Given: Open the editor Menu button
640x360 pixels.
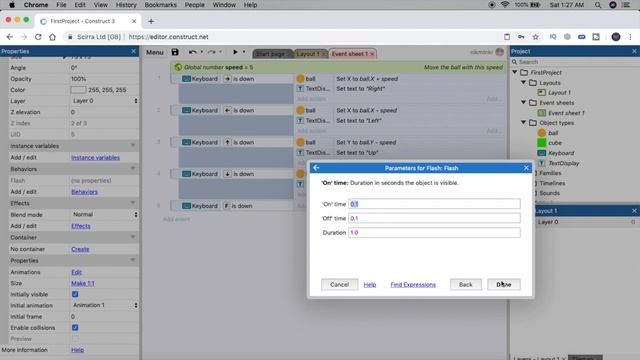Looking at the screenshot, I should pos(155,52).
